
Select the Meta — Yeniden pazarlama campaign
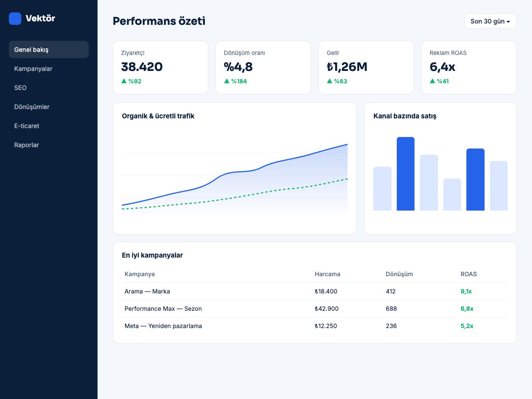(x=315, y=326)
